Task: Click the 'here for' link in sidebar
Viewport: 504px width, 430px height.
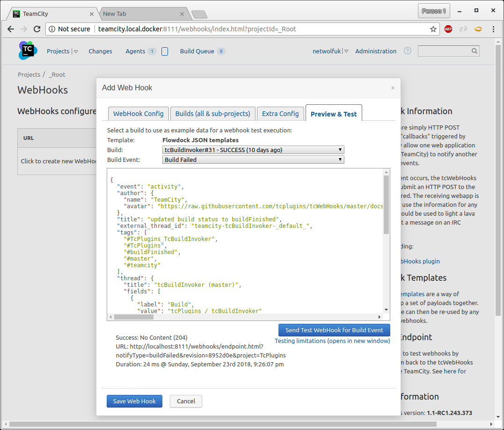Action: [x=455, y=371]
